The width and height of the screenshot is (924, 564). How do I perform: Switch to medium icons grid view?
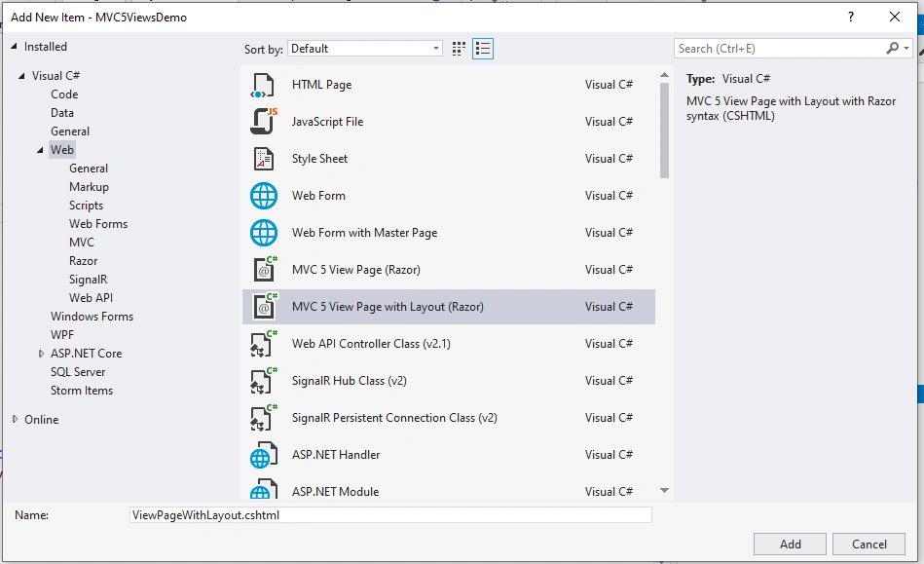pos(459,49)
